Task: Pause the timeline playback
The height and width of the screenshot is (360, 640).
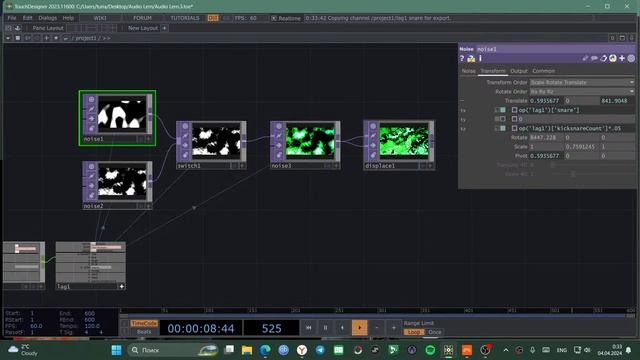Action: tap(325, 327)
